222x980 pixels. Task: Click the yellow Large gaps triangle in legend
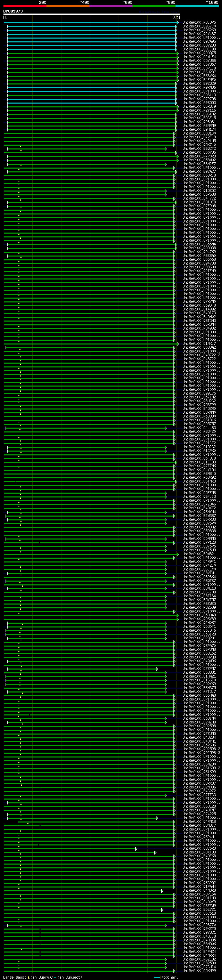(28, 977)
